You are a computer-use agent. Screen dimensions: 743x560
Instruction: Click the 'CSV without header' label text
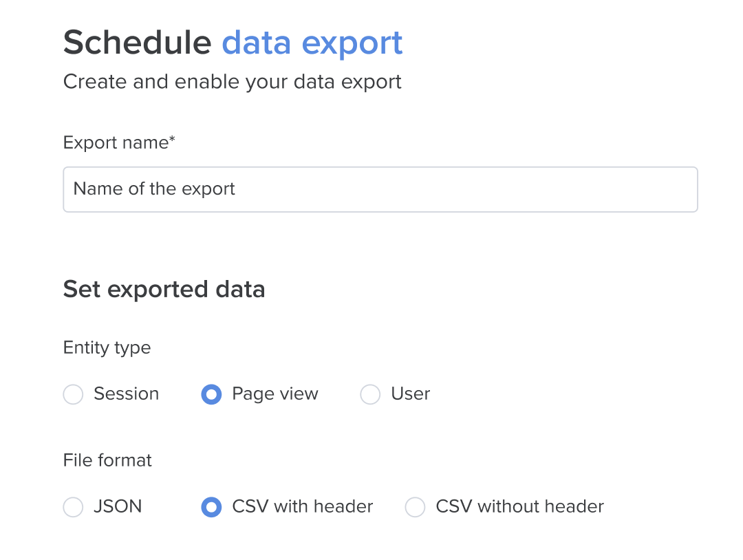click(520, 506)
